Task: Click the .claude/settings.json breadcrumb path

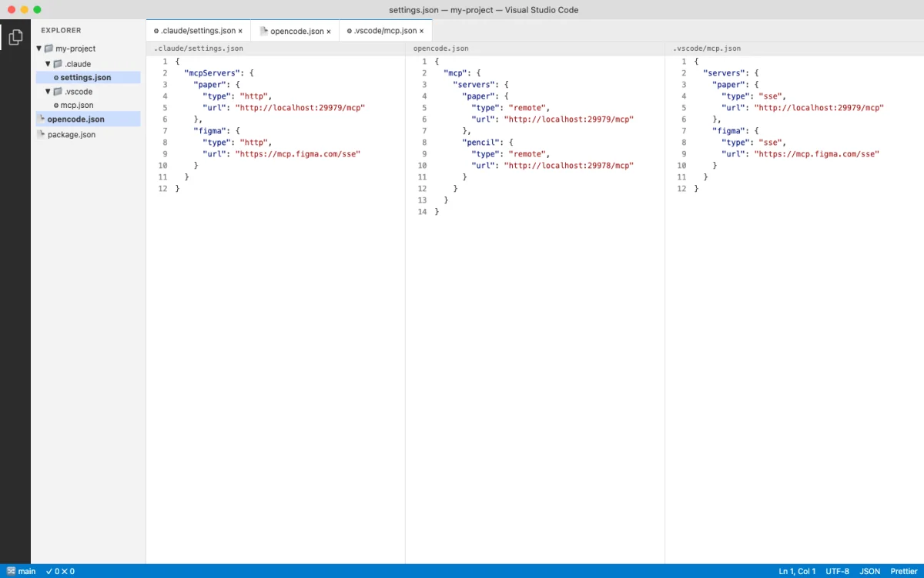Action: point(199,49)
